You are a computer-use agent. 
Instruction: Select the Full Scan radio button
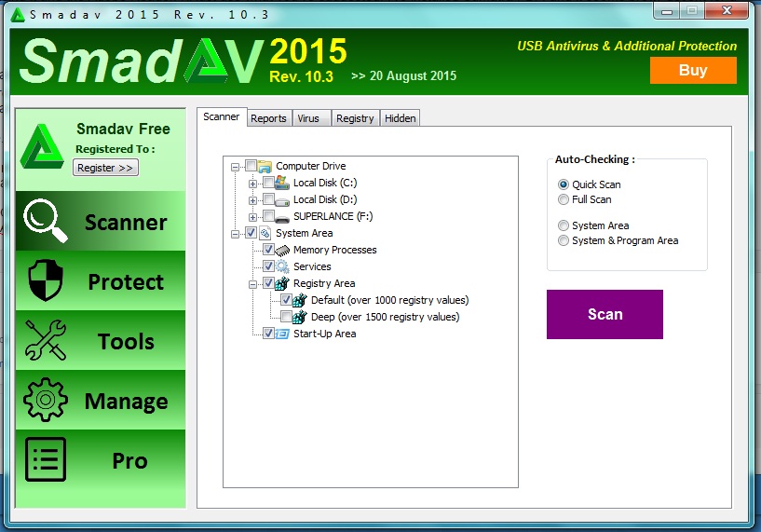point(563,199)
